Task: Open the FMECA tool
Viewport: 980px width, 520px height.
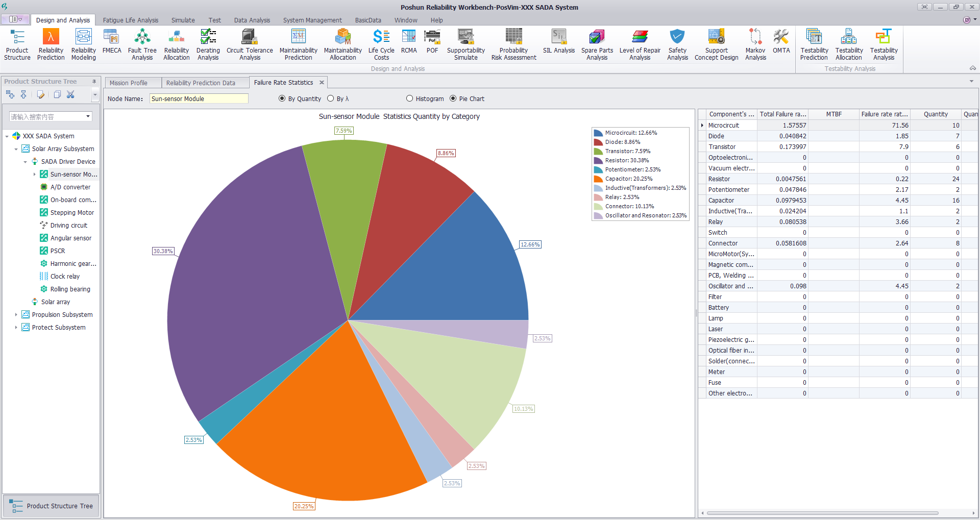Action: point(112,42)
